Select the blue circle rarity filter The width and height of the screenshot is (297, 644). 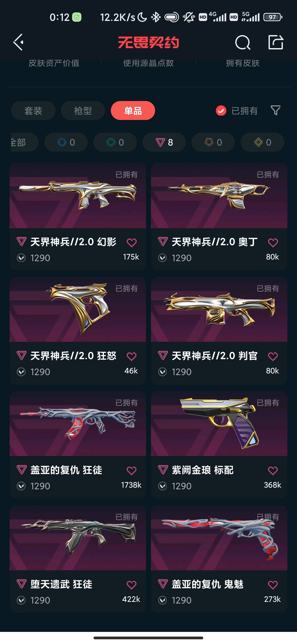click(x=66, y=142)
